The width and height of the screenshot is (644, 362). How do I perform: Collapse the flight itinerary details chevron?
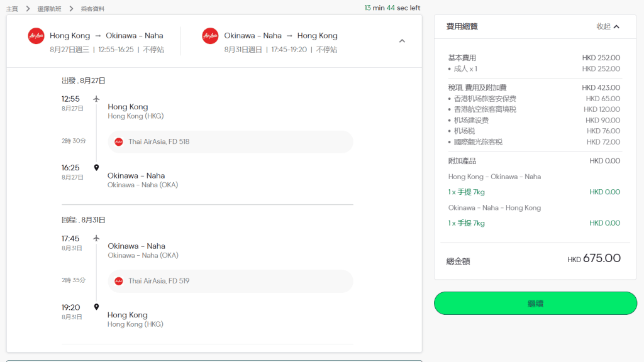[x=402, y=41]
